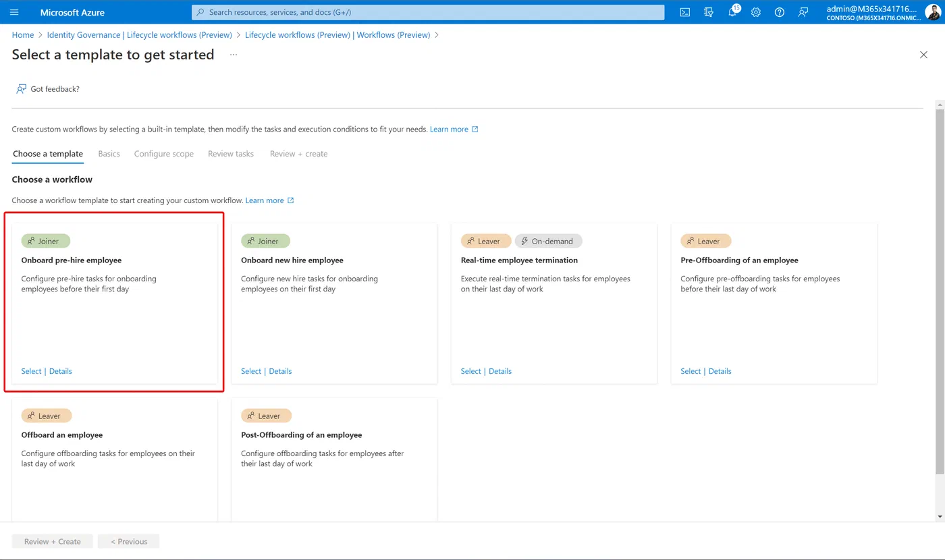Click the external link icon after first Learn more

pyautogui.click(x=475, y=129)
